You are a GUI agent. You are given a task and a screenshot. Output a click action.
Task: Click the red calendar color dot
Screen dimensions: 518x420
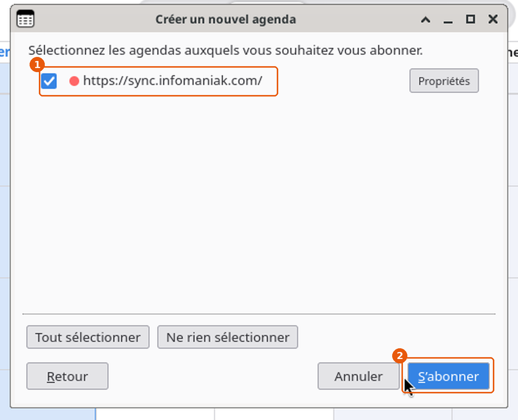point(74,81)
